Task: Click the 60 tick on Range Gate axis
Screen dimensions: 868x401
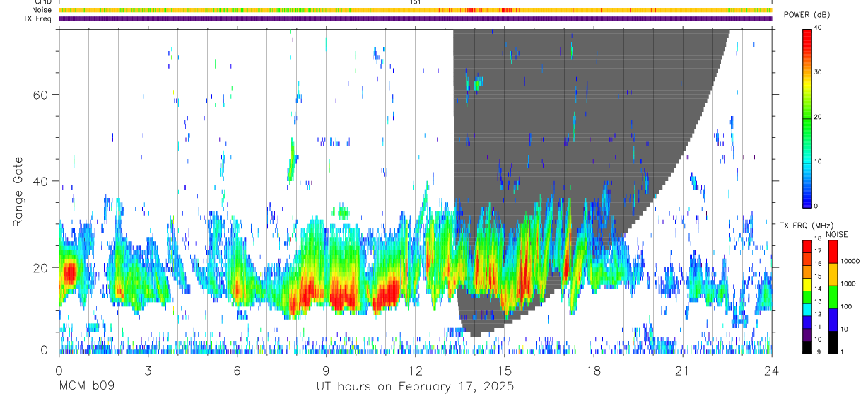Action: pyautogui.click(x=42, y=94)
